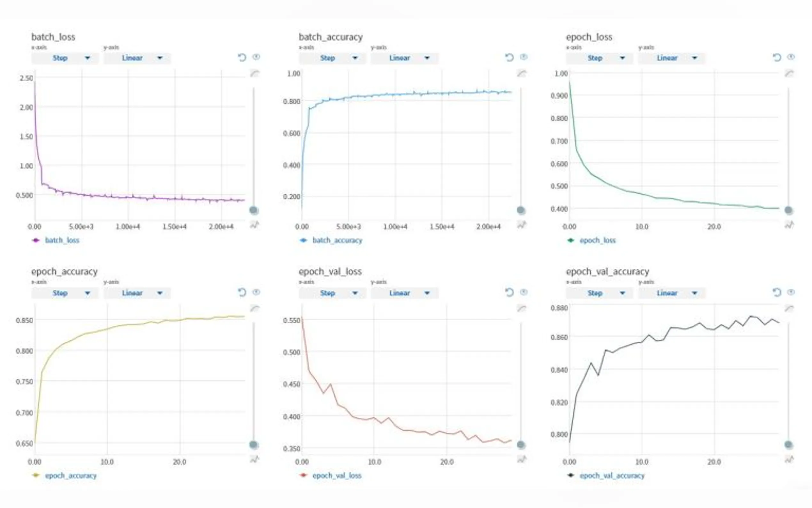
Task: Click the batch_loss smoothing slider handle
Action: pos(254,210)
